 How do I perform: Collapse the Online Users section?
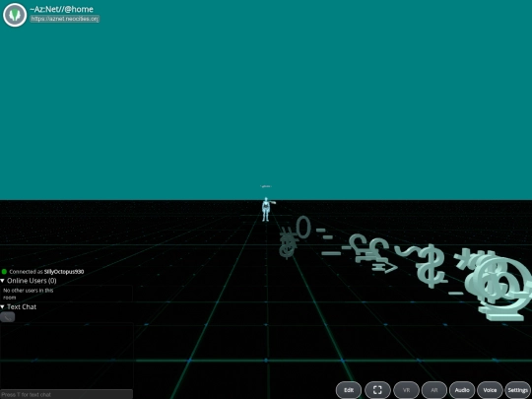[29, 281]
